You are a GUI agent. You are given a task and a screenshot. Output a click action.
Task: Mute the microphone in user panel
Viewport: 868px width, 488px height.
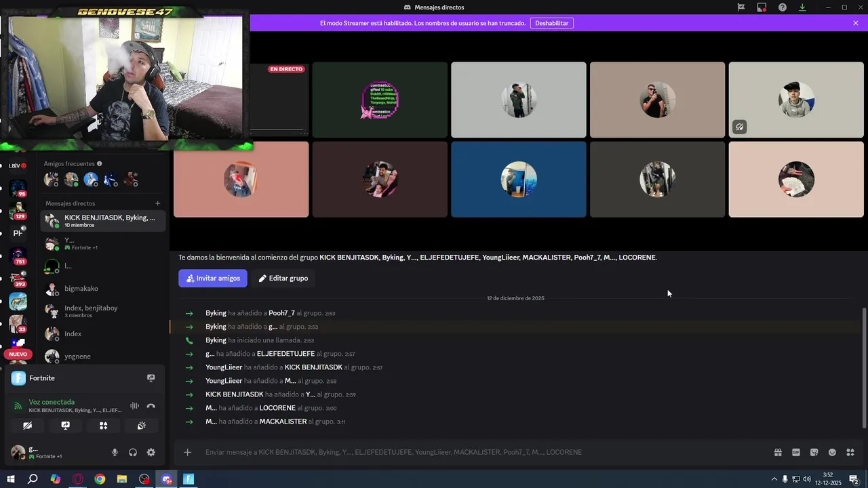pos(115,453)
